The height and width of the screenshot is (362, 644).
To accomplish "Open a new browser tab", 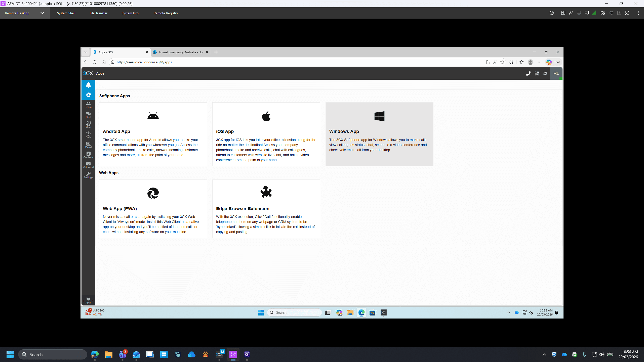I will pos(216,52).
